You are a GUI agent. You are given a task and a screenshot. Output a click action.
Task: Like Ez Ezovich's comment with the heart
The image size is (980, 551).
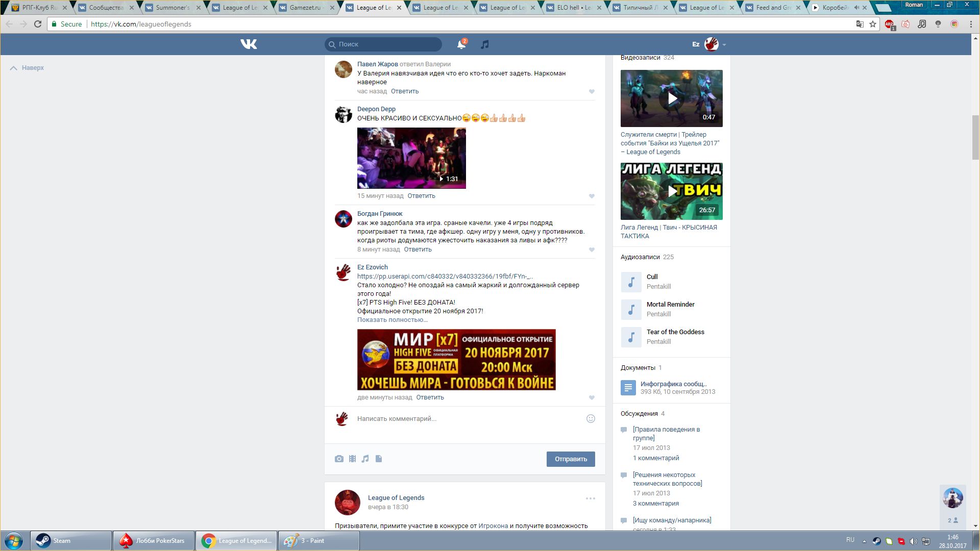[592, 398]
